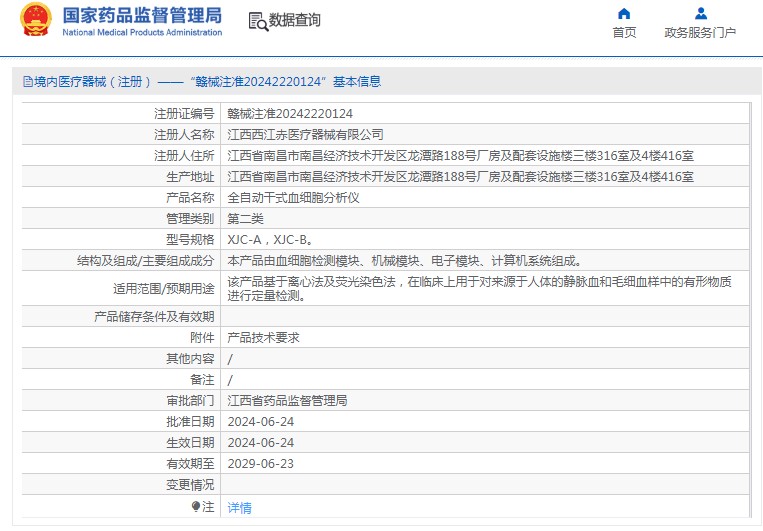Click the 注册人住所 address value

pos(460,156)
